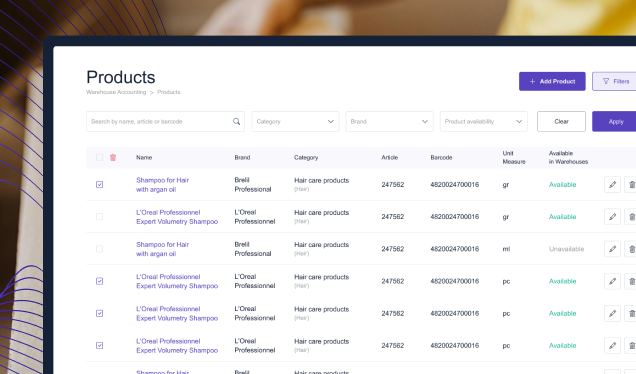Click the Name column header
The width and height of the screenshot is (636, 374).
tap(144, 157)
